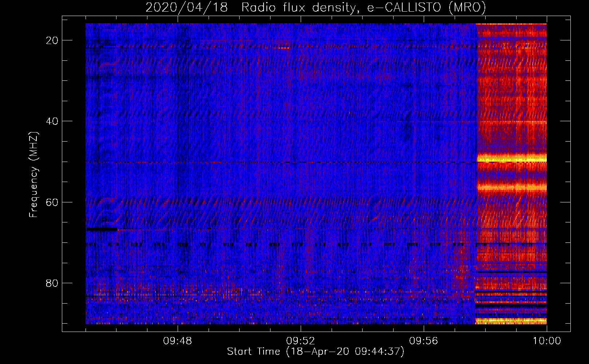589x364 pixels.
Task: Click the frequency tick label '40'
Action: pos(52,121)
